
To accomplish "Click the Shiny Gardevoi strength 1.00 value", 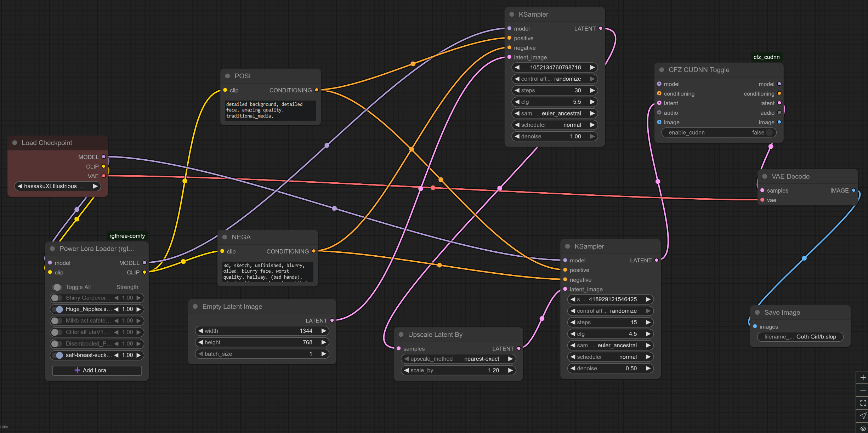I will 127,298.
